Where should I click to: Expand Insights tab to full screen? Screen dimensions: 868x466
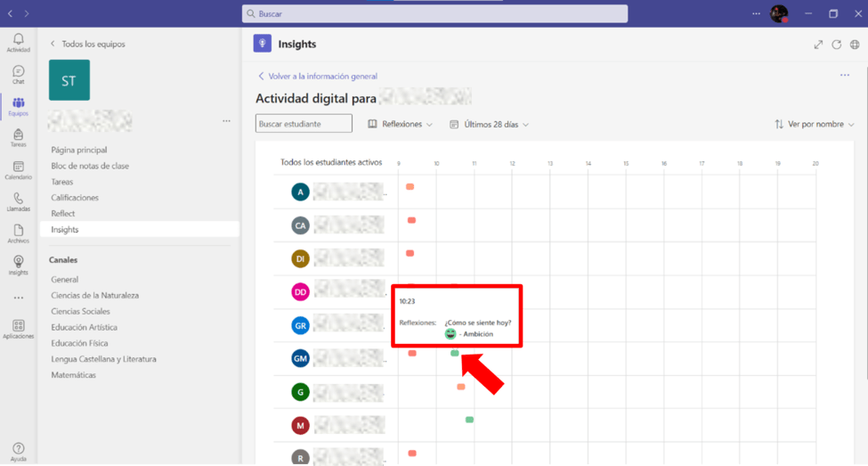[818, 45]
